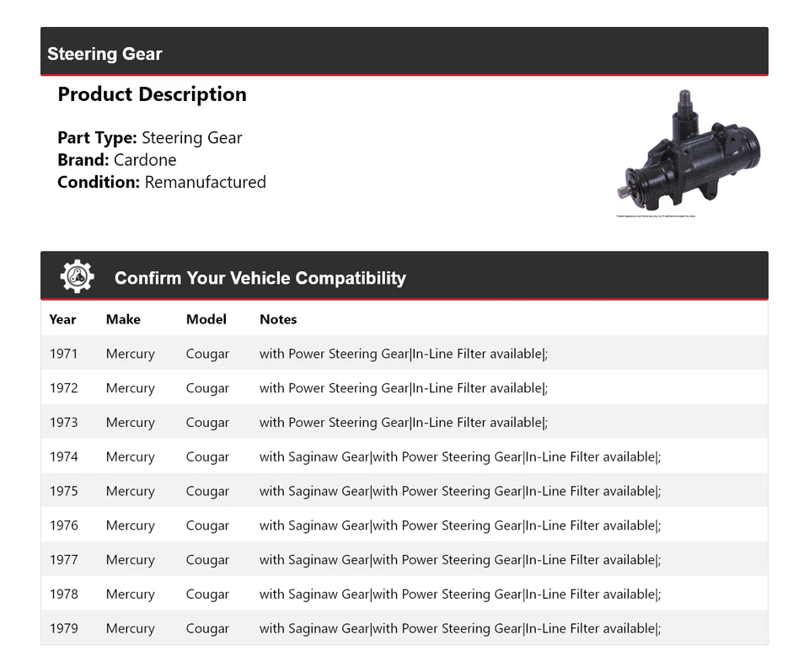
Task: Select the 1971 year cell
Action: [x=63, y=354]
